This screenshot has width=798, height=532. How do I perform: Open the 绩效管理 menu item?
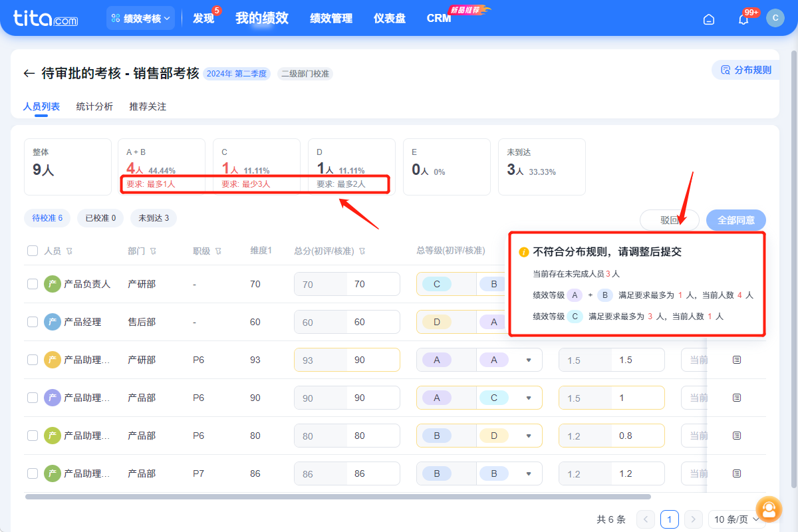tap(331, 19)
